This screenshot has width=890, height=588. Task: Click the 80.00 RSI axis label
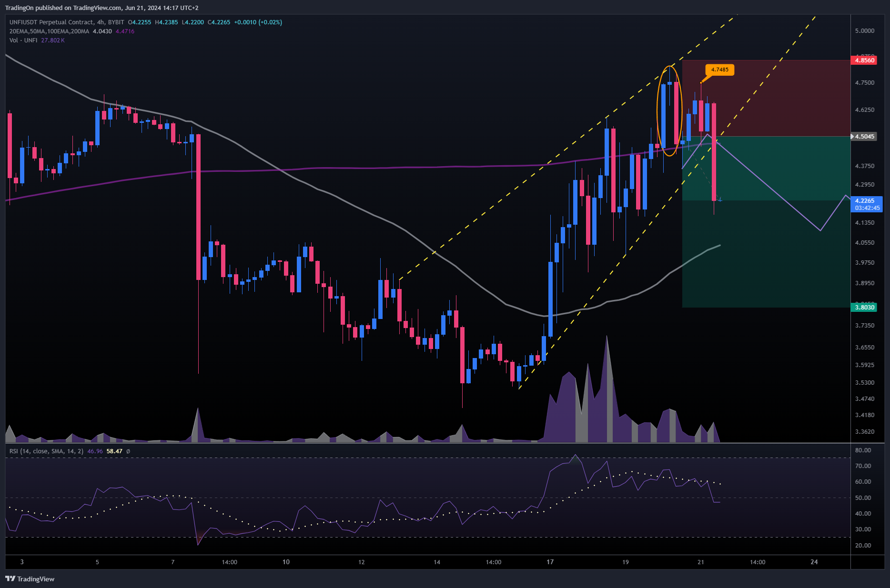[863, 450]
